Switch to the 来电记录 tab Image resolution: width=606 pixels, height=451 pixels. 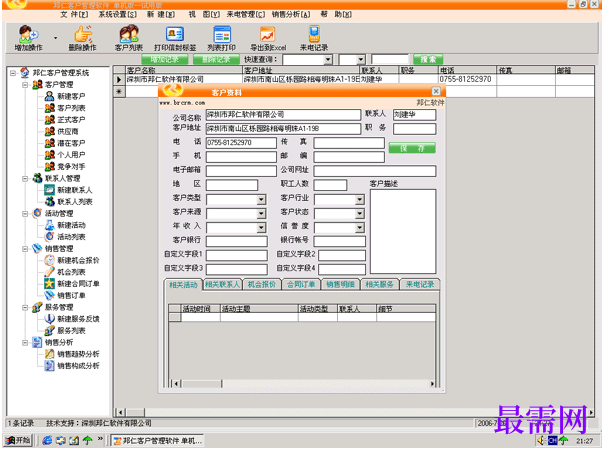[x=420, y=284]
